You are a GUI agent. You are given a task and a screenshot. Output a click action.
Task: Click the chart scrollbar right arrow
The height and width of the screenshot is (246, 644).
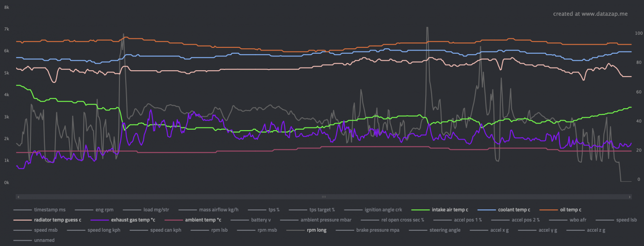click(630, 196)
